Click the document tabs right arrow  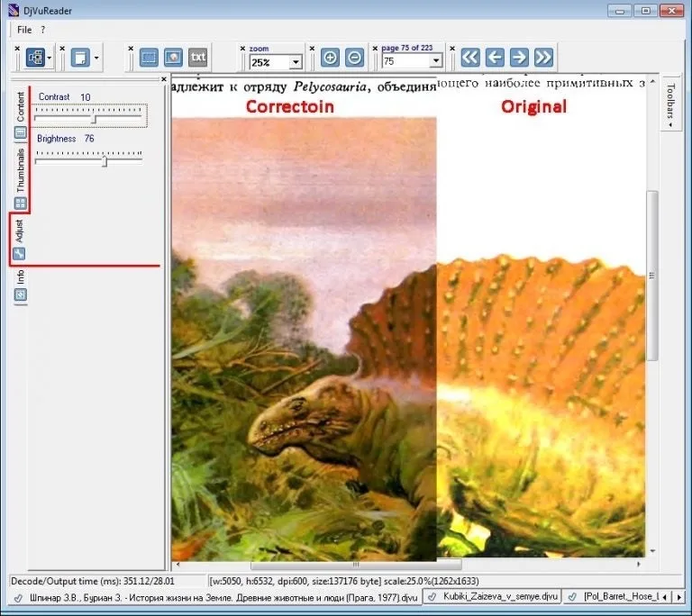[x=678, y=597]
